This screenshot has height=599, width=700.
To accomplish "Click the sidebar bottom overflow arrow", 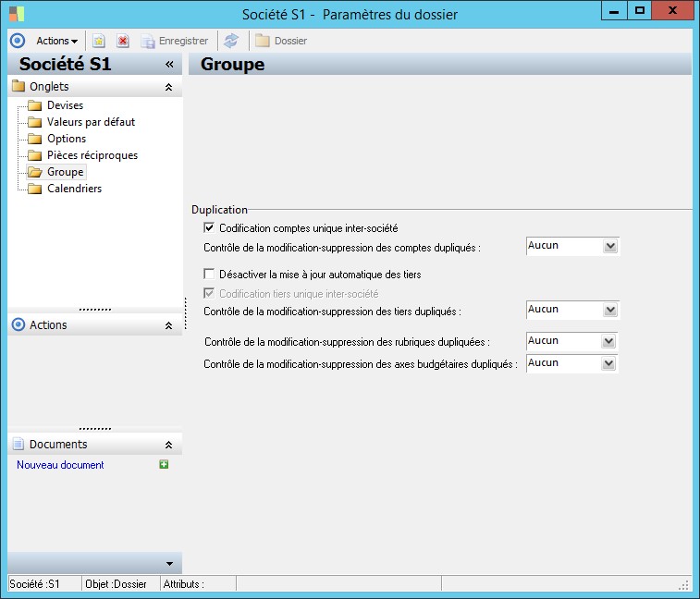I will [x=169, y=563].
